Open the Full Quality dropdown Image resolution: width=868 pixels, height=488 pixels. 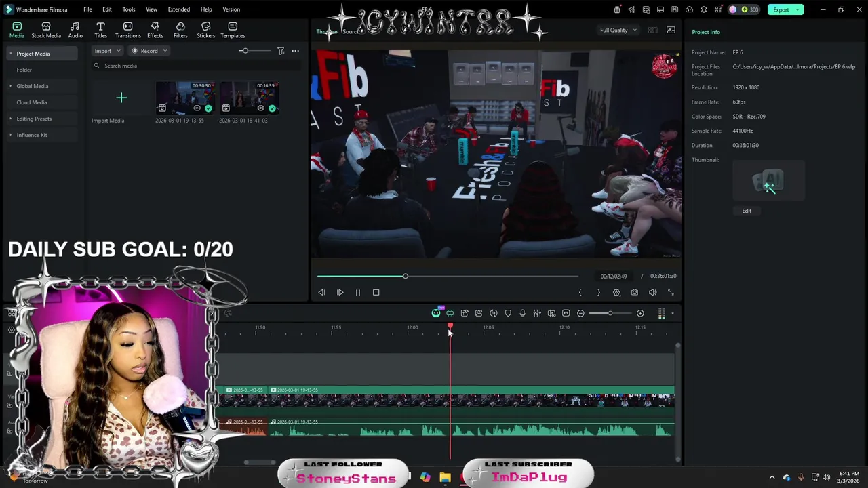(618, 30)
